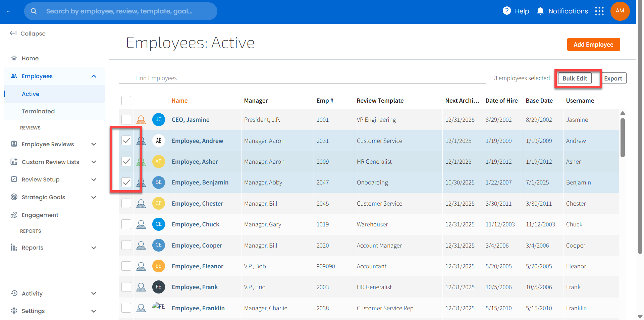The height and width of the screenshot is (320, 644).
Task: Click green person icon beside Asher
Action: click(x=141, y=162)
